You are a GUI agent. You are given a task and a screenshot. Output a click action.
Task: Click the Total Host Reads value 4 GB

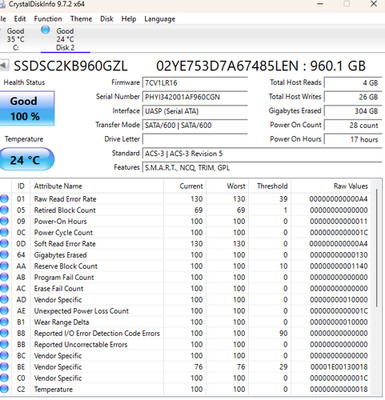point(353,83)
